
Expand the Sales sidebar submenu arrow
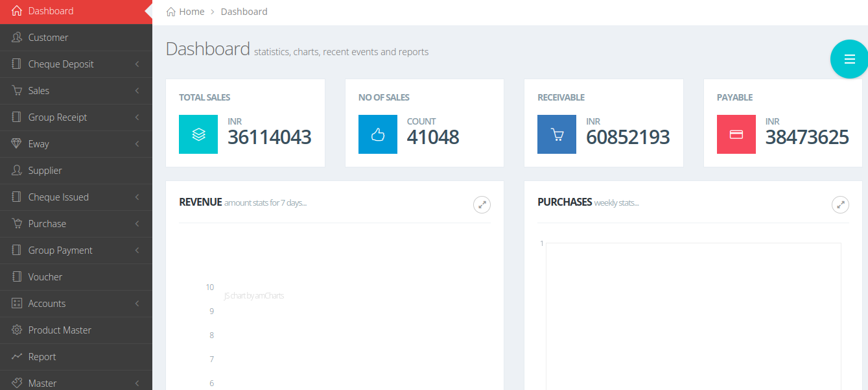[137, 91]
